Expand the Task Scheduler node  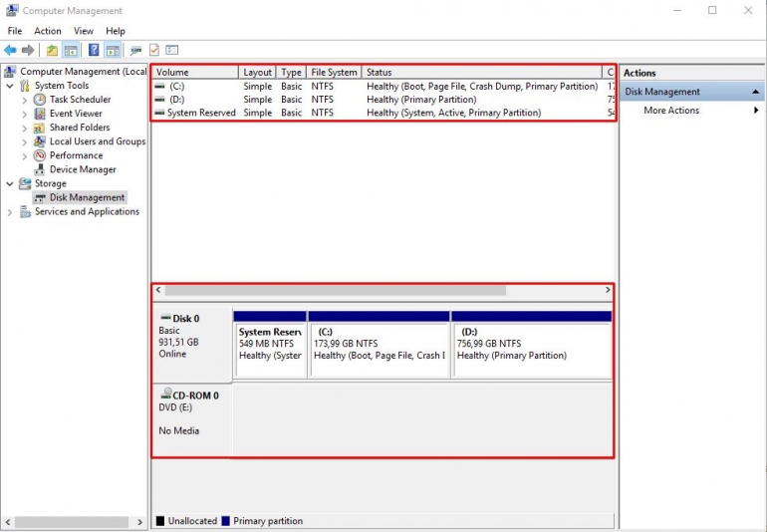pyautogui.click(x=25, y=100)
